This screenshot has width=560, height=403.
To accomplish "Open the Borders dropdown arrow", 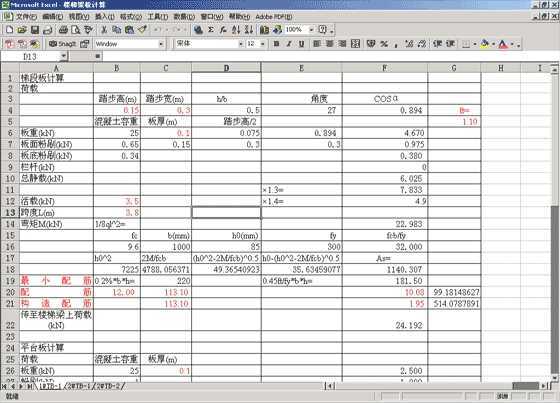I will pyautogui.click(x=475, y=44).
